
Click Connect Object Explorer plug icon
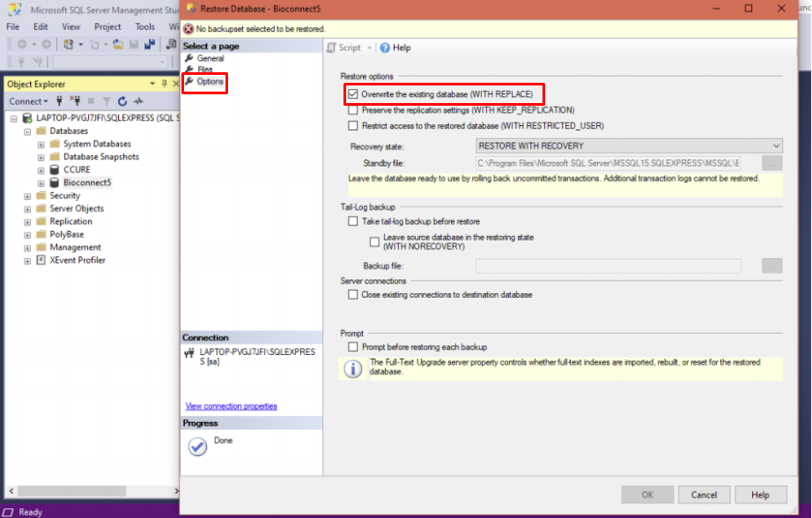tap(60, 101)
